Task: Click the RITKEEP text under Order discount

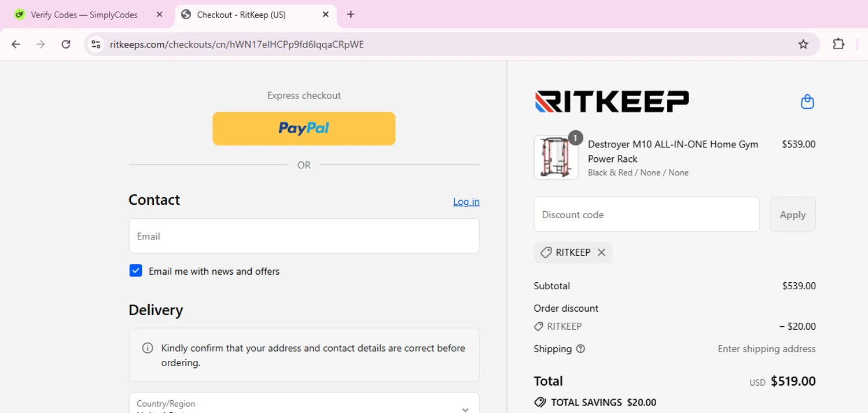Action: 564,326
